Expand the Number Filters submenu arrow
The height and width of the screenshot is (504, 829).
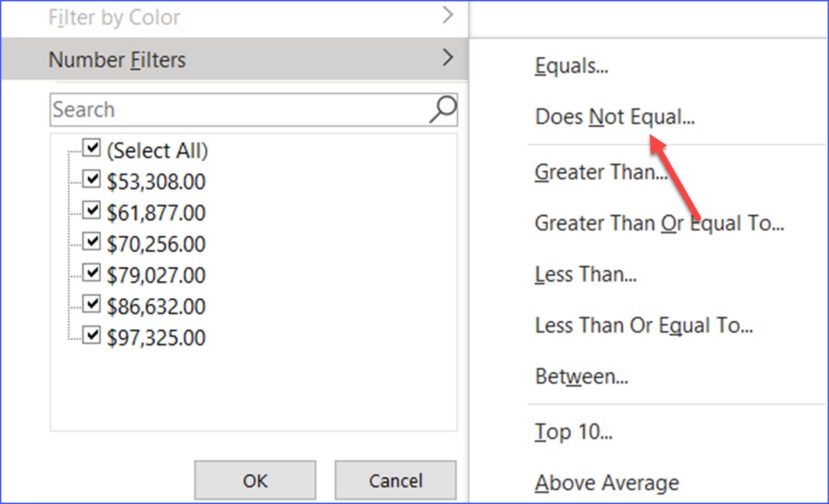448,59
